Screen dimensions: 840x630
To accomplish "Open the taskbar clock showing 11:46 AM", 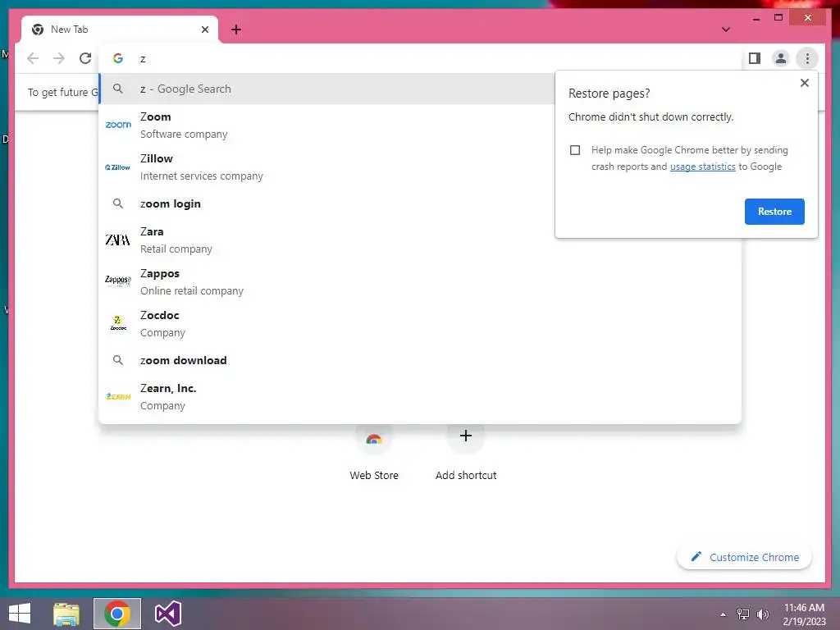I will (804, 614).
